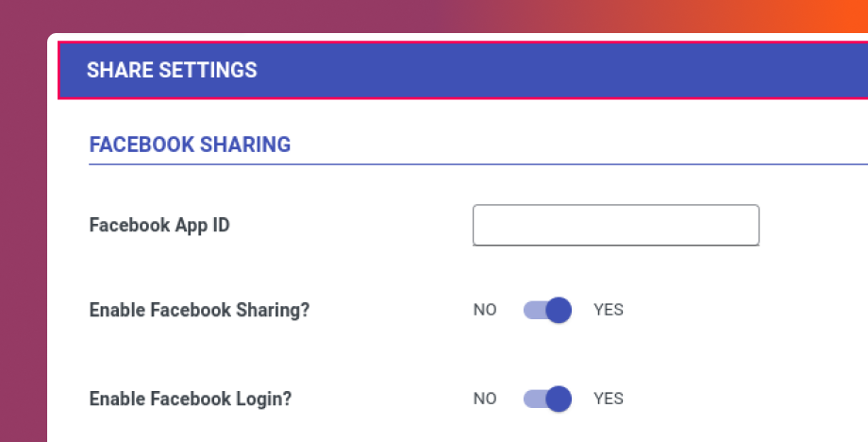Click the blue knob of the Facebook Sharing switch

click(559, 310)
